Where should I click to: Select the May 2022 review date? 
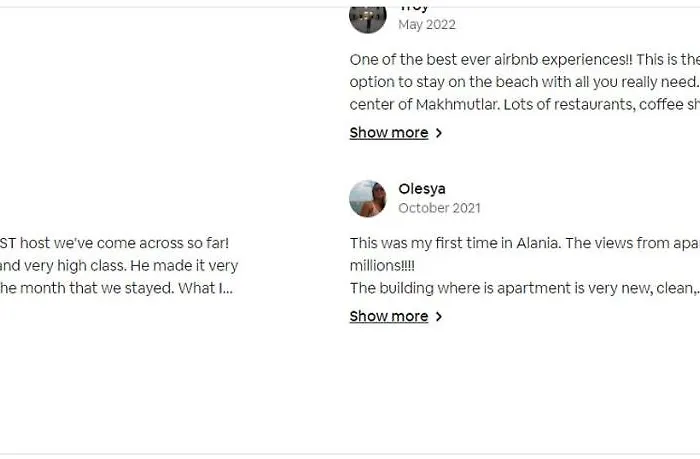[427, 24]
